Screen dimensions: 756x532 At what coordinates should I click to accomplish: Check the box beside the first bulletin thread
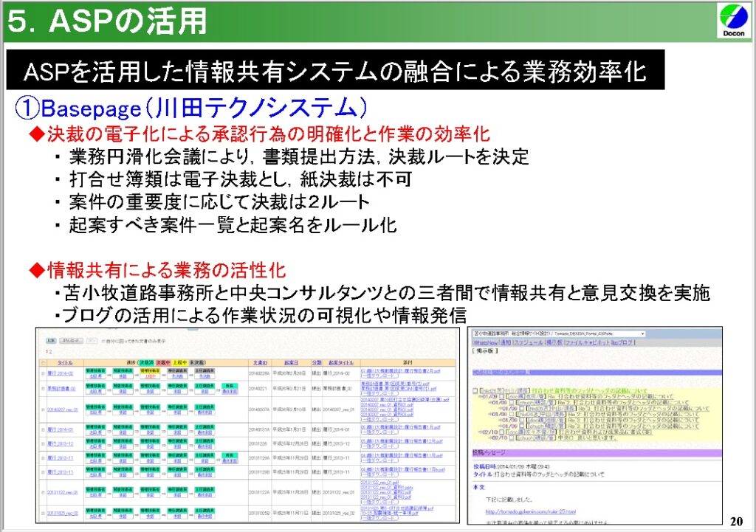tap(475, 390)
